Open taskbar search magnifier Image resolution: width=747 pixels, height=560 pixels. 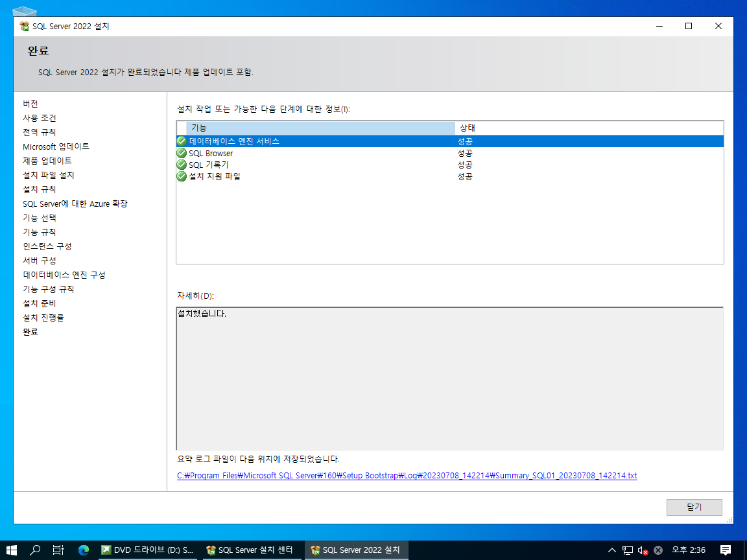[x=35, y=550]
